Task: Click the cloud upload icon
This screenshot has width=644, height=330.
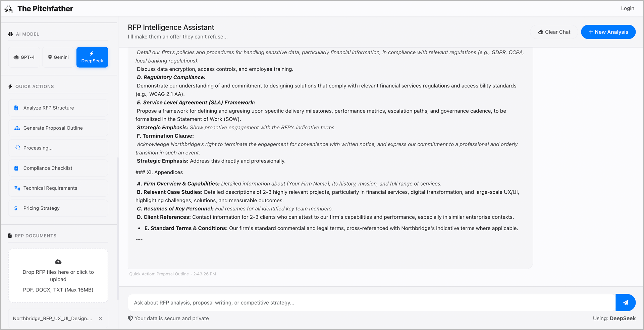Action: click(x=58, y=262)
